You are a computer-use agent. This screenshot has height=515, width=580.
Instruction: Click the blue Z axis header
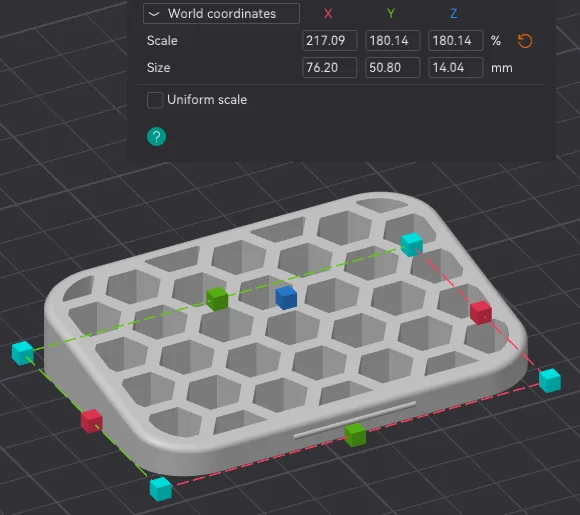click(453, 14)
